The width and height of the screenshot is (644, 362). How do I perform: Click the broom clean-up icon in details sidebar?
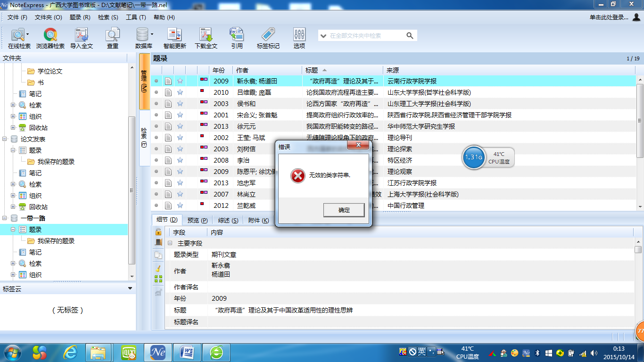pyautogui.click(x=158, y=268)
